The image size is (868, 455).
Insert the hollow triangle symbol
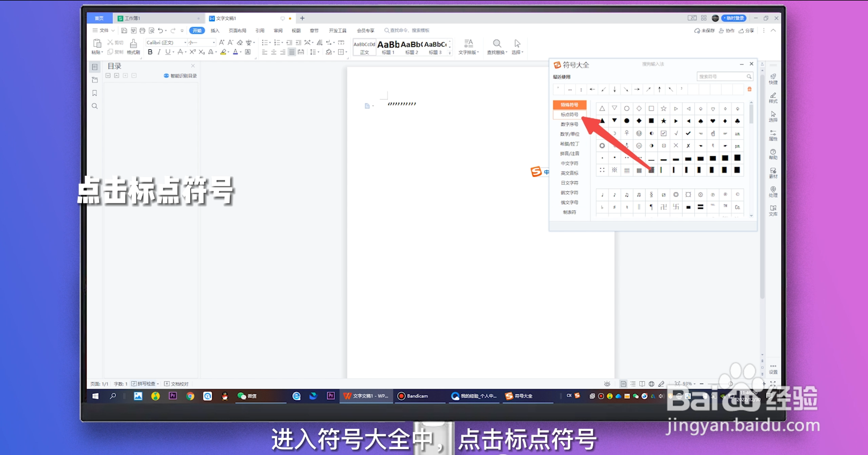click(x=602, y=108)
